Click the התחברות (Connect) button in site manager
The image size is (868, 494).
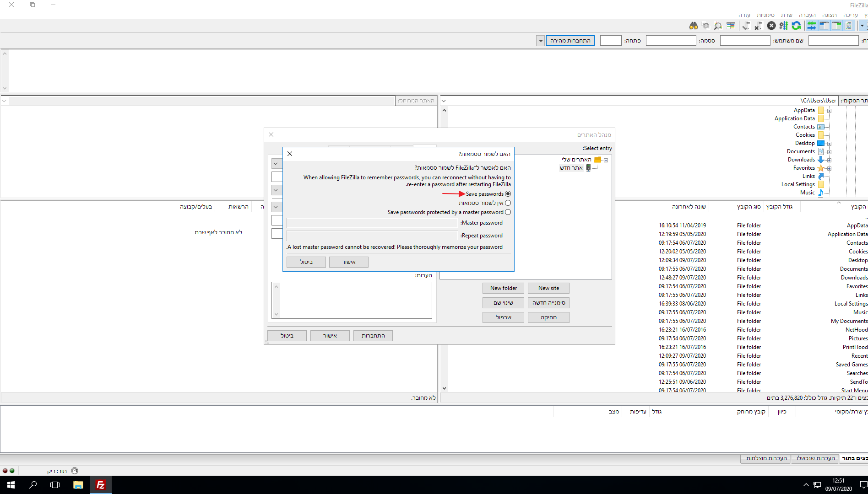[373, 336]
